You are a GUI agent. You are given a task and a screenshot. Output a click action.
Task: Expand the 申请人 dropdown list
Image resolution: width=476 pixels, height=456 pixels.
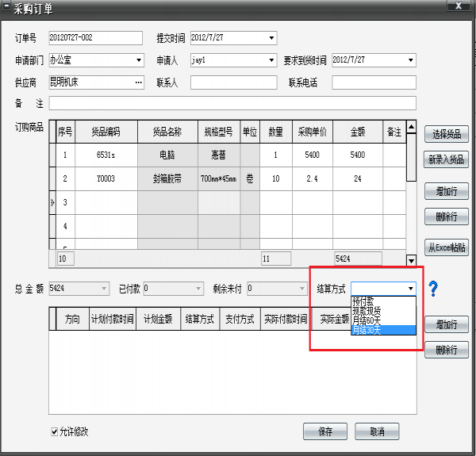click(272, 59)
